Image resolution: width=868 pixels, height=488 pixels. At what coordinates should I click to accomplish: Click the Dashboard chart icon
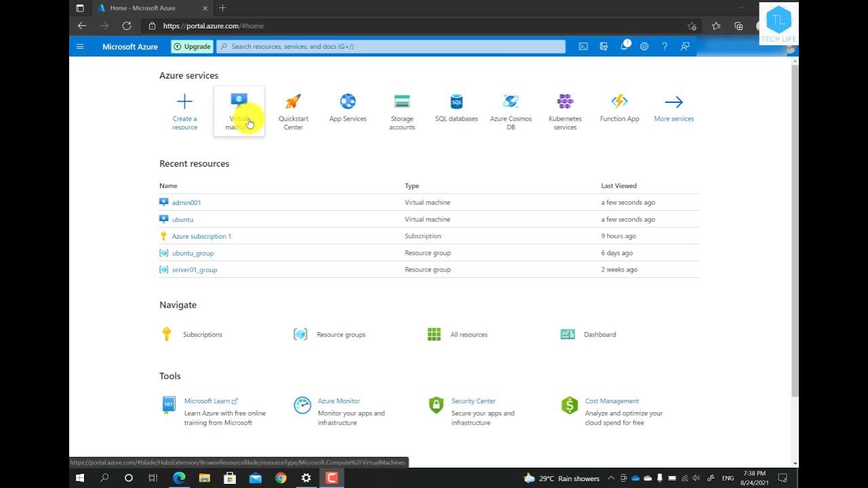coord(568,334)
